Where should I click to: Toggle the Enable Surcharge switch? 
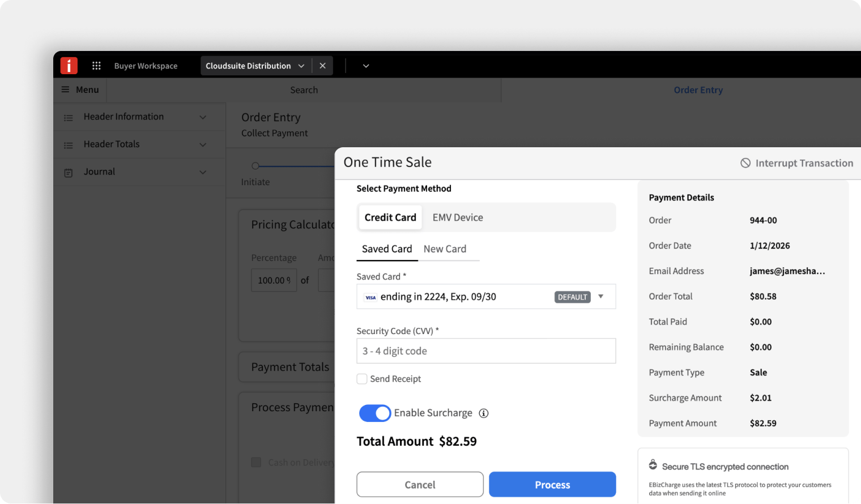tap(375, 413)
